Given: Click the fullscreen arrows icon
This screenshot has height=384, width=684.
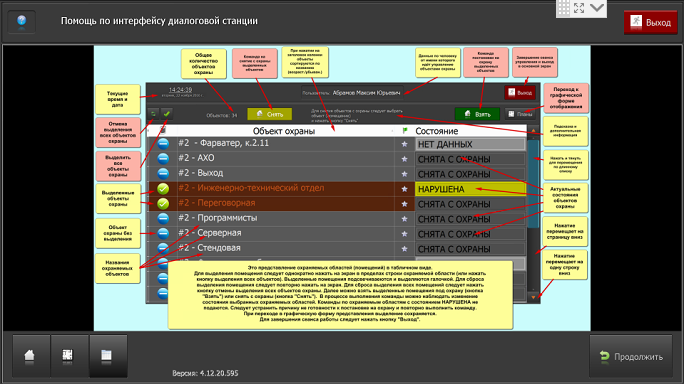Looking at the screenshot, I should tap(579, 8).
